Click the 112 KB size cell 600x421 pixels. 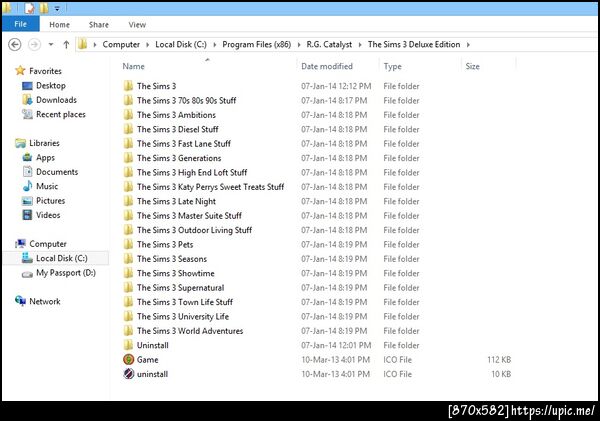coord(499,360)
